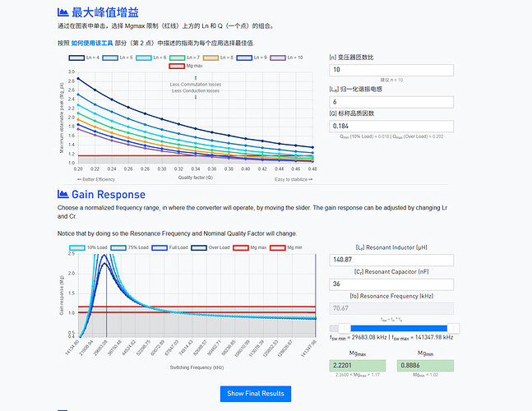
Task: Click the Resonant Capacitor input field
Action: pos(390,284)
